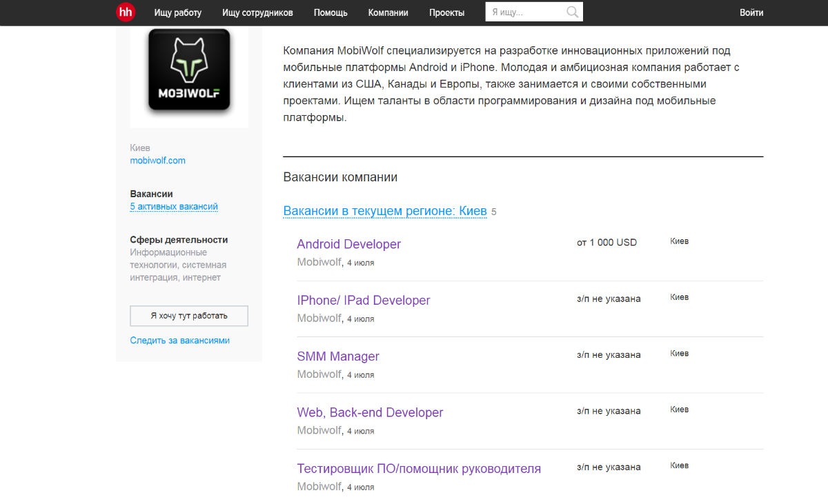Screen dimensions: 828x504
Task: Open the SMM Manager vacancy
Action: pos(337,356)
